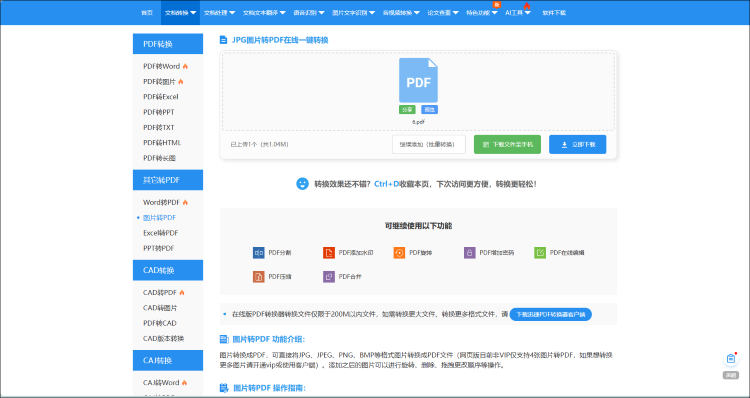
Task: Open PPT转PDF in the sidebar
Action: [x=159, y=248]
